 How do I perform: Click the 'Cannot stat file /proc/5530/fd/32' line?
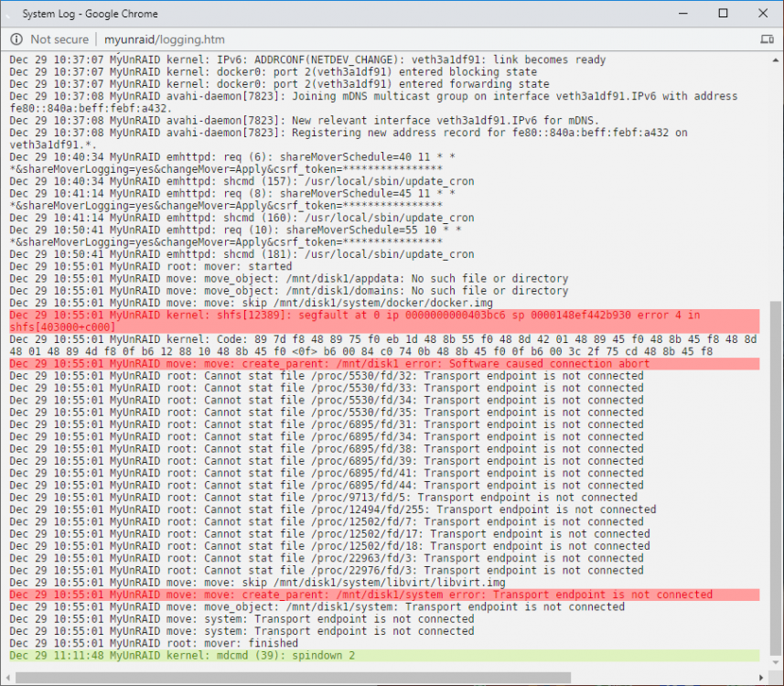pos(326,376)
